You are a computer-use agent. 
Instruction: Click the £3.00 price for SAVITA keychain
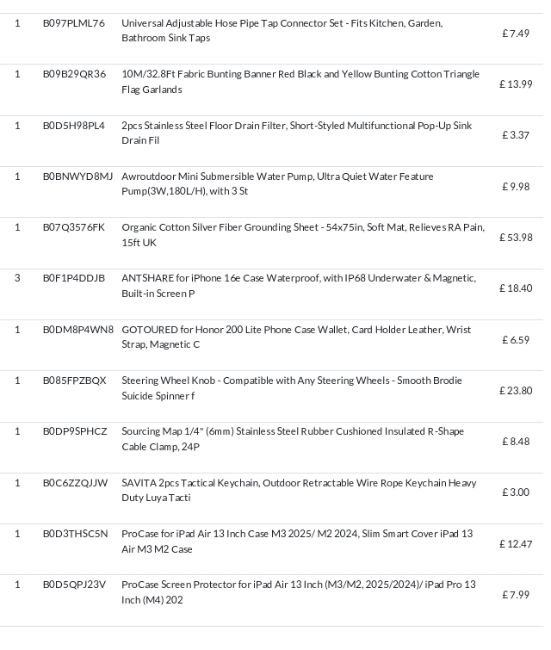tap(516, 492)
